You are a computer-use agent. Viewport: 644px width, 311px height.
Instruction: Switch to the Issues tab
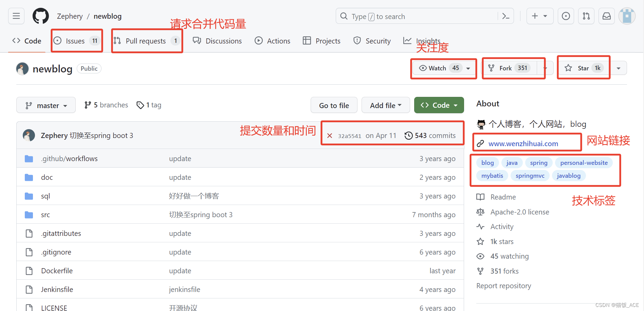coord(77,41)
